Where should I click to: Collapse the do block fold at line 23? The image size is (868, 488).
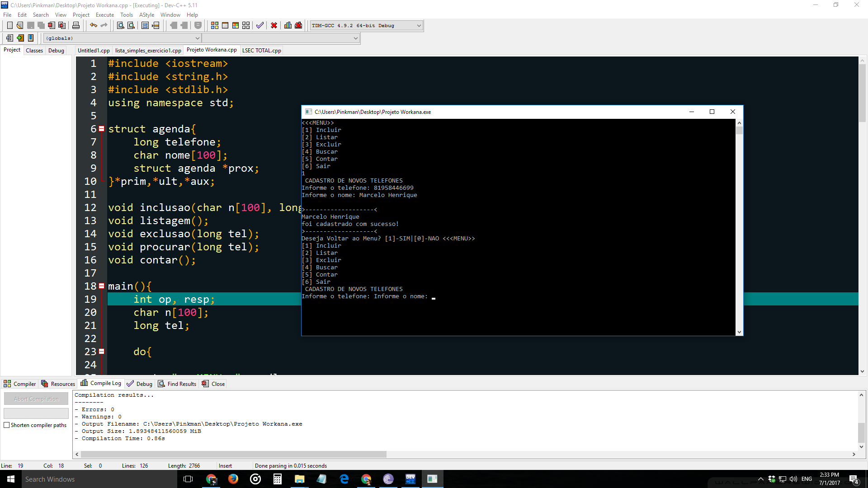tap(102, 351)
